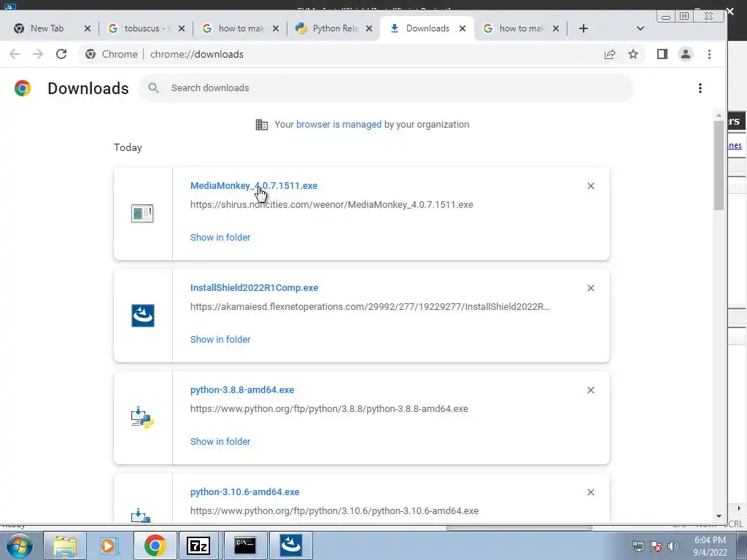Click the scrollbar down arrow on downloads page
Screen dimensions: 747x560
[719, 516]
